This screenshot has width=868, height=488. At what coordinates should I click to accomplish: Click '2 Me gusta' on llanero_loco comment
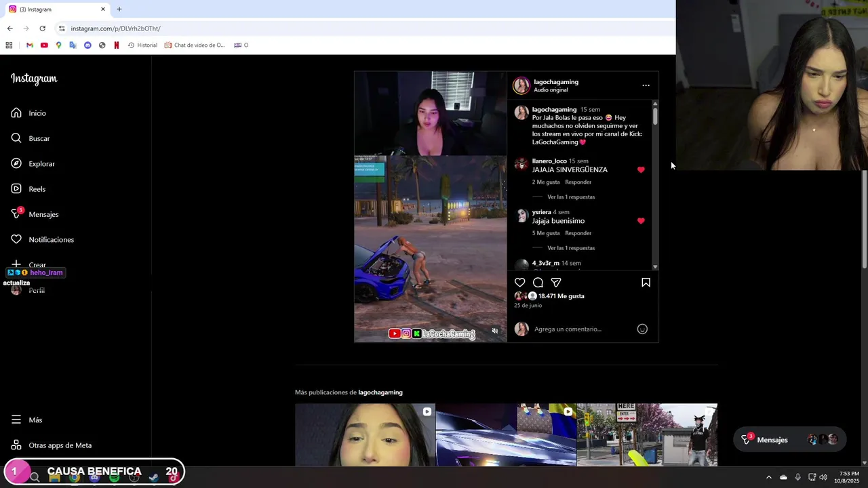click(x=546, y=182)
